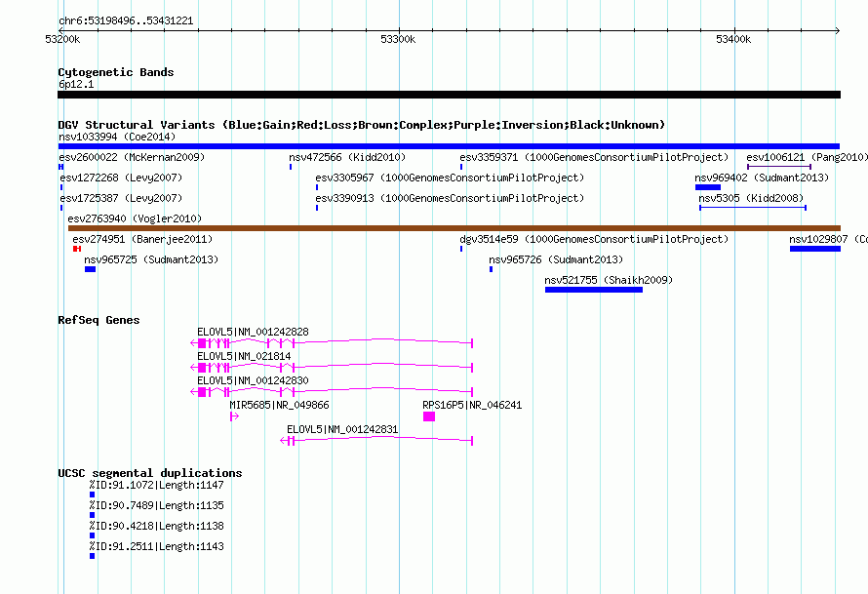Click the 6p12.1 band label

point(76,84)
